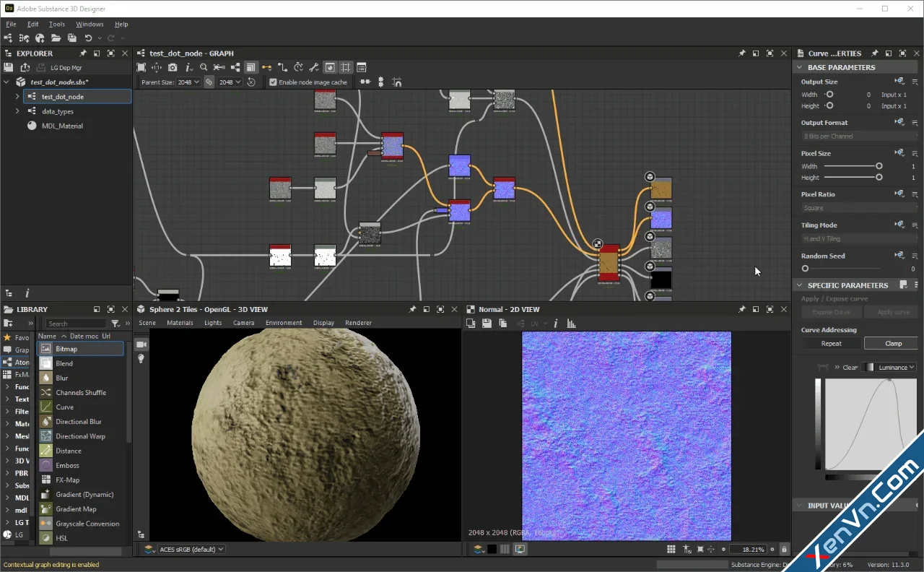Screen dimensions: 924x572
Task: Toggle Pixel Size inheritance icon
Action: click(899, 153)
